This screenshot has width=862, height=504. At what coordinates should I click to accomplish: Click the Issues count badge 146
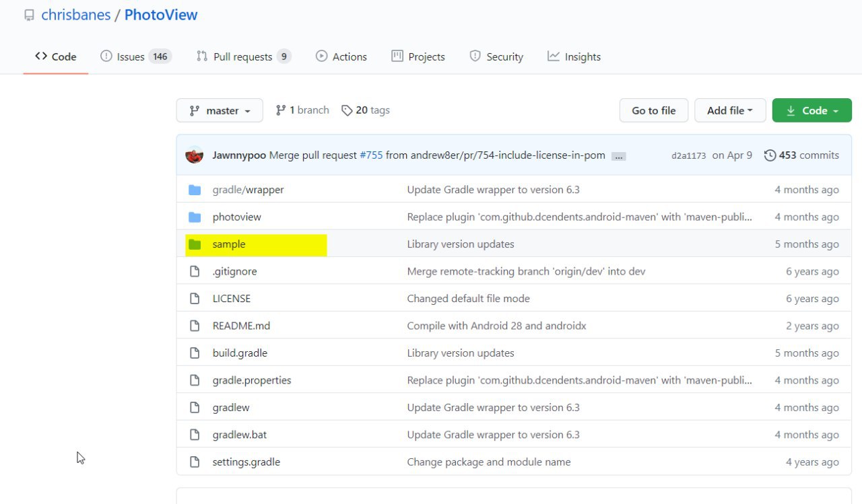pos(160,57)
